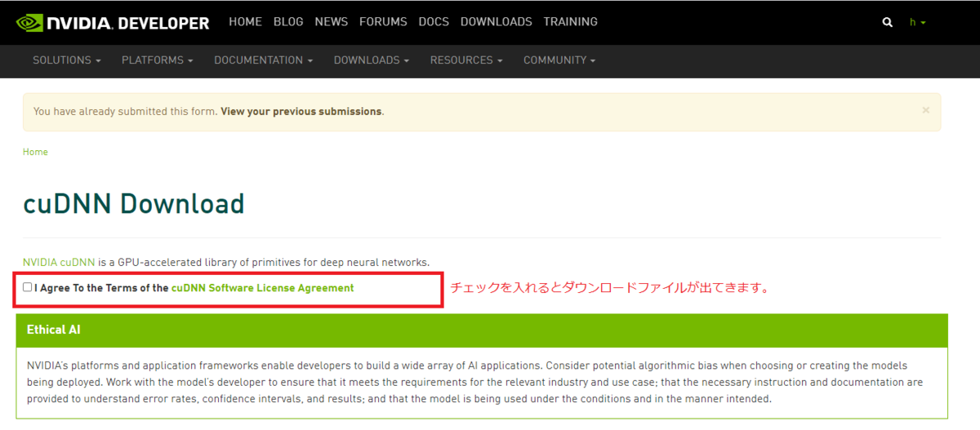The height and width of the screenshot is (430, 980).
Task: Expand the SOLUTIONS dropdown menu
Action: tap(67, 60)
